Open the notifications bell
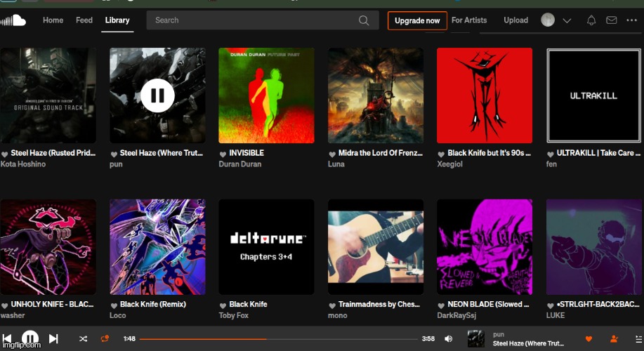The width and height of the screenshot is (644, 351). coord(591,20)
